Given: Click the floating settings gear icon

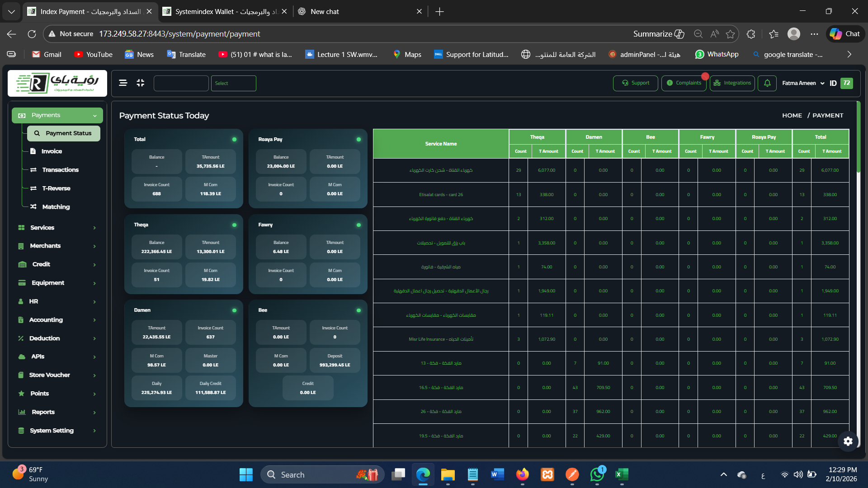Looking at the screenshot, I should [848, 441].
